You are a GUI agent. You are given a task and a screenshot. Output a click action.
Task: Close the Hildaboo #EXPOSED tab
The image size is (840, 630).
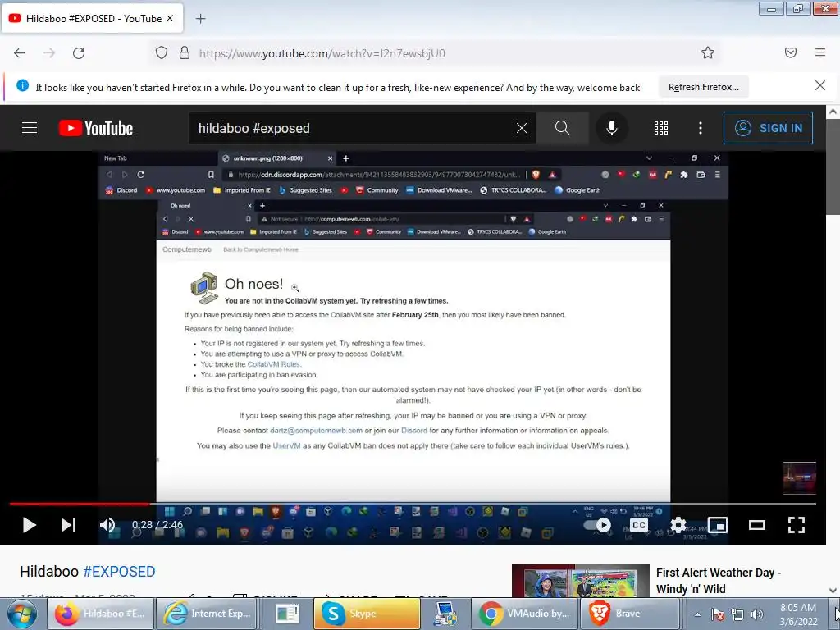[x=170, y=18]
